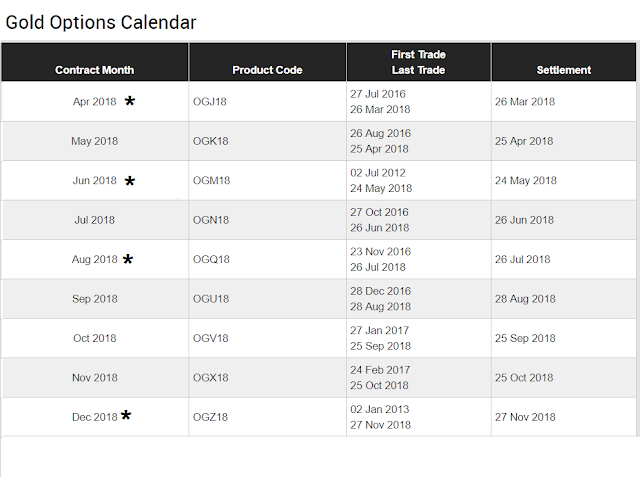Image resolution: width=640 pixels, height=479 pixels.
Task: Select the Settlement column header
Action: 564,70
